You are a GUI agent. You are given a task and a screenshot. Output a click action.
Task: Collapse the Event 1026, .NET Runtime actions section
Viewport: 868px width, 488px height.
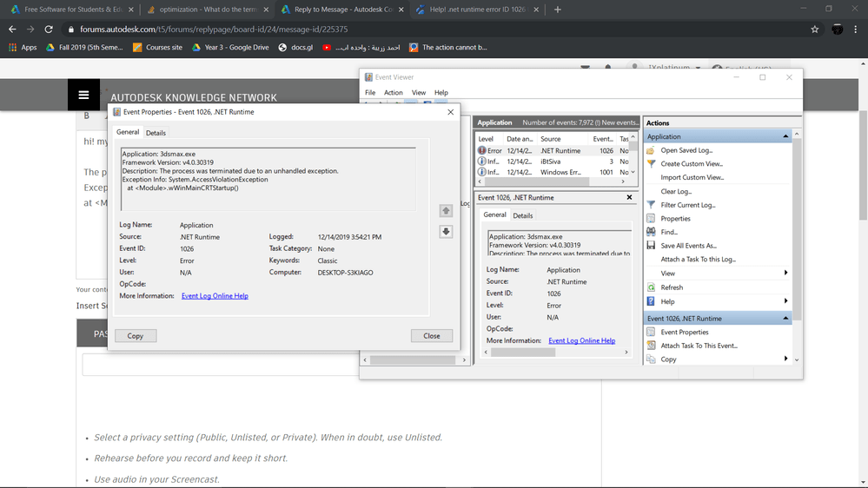[x=786, y=319]
